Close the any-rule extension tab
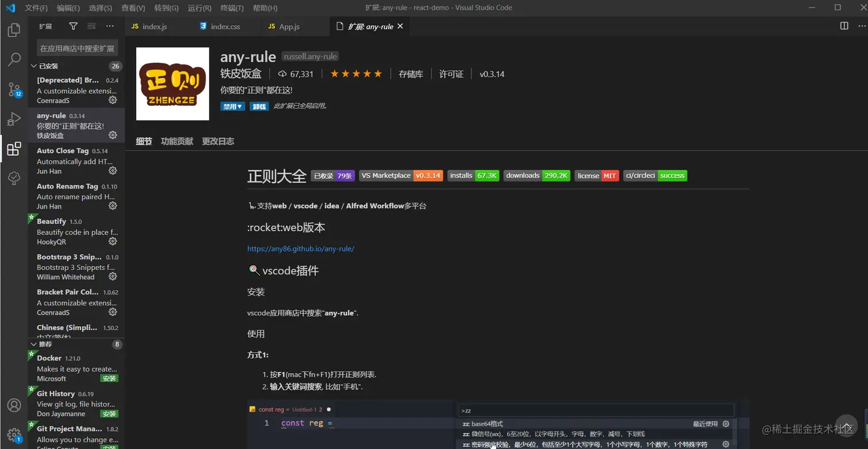The image size is (868, 449). [400, 26]
